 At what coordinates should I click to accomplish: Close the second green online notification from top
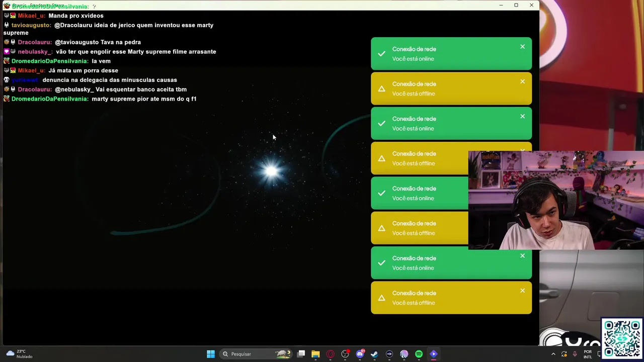(522, 116)
